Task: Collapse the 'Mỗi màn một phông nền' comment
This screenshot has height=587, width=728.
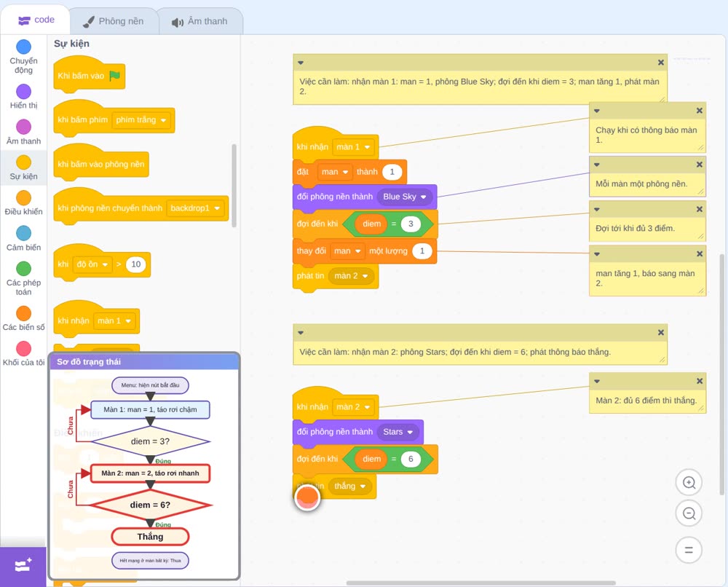Action: coord(597,165)
